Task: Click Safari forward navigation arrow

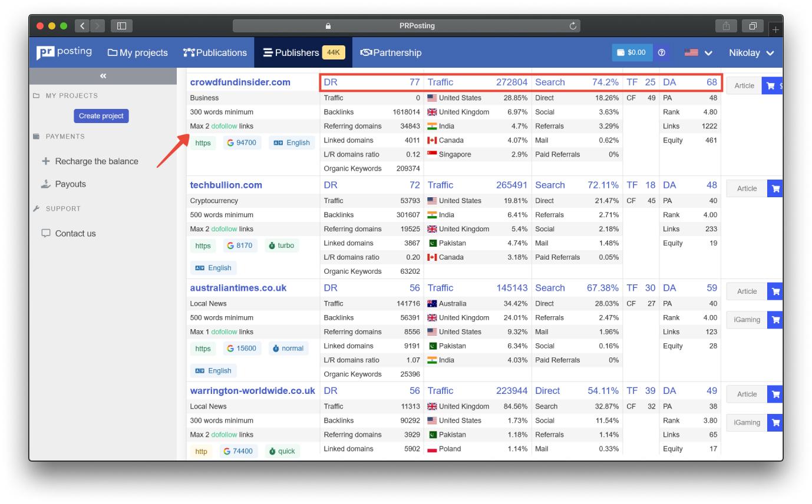Action: coord(97,26)
